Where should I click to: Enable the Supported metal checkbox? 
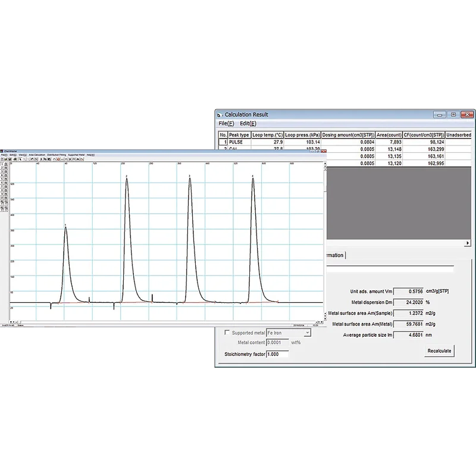[227, 333]
